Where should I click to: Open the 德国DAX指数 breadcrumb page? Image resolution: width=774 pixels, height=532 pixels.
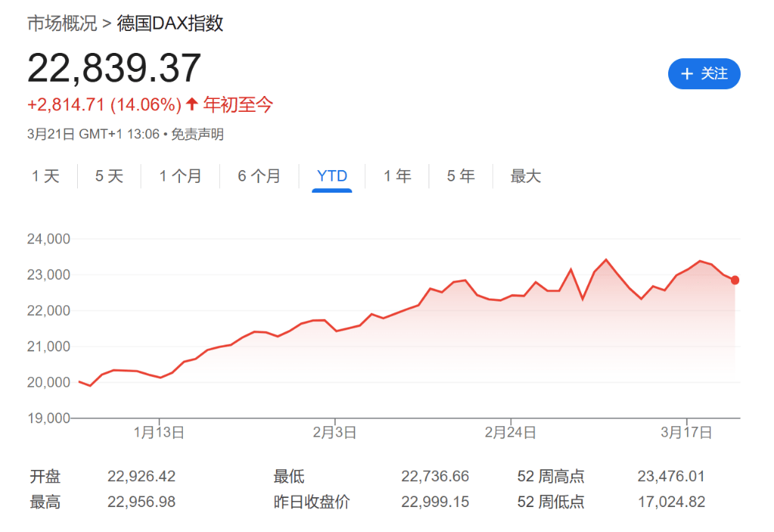(172, 23)
